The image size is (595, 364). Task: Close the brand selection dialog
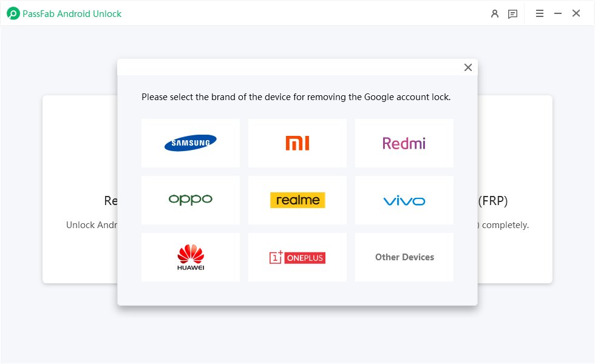coord(467,67)
